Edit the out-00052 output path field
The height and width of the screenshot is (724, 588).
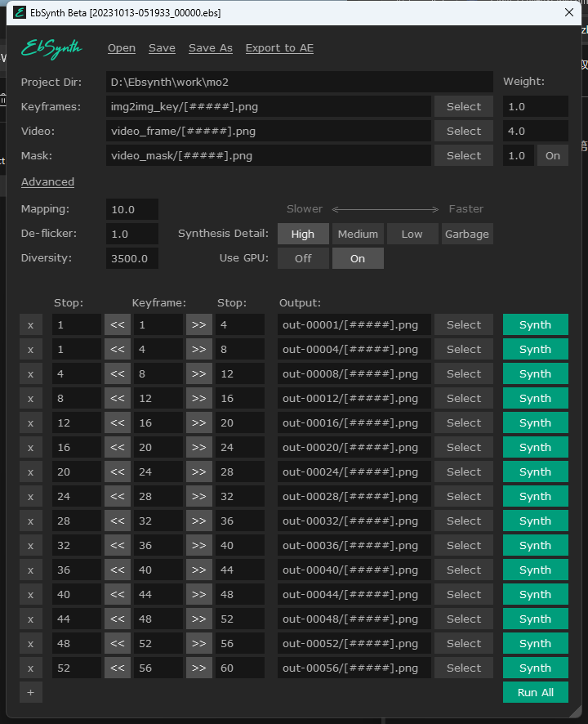point(354,643)
